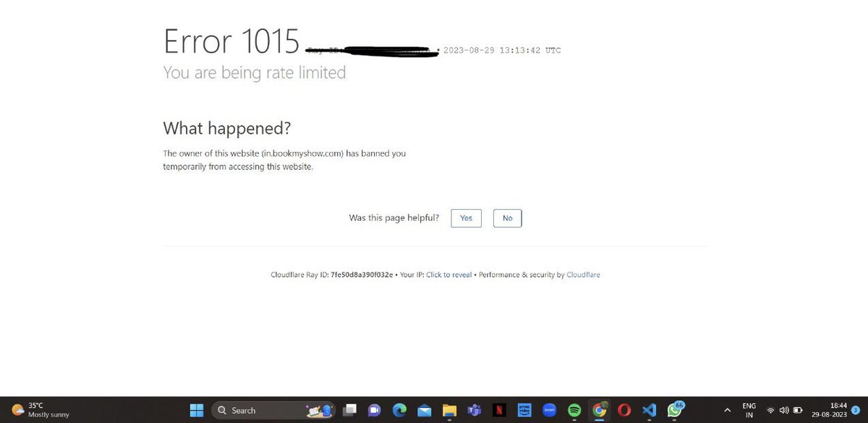Viewport: 868px width, 423px height.
Task: Click the No feedback button
Action: click(507, 218)
